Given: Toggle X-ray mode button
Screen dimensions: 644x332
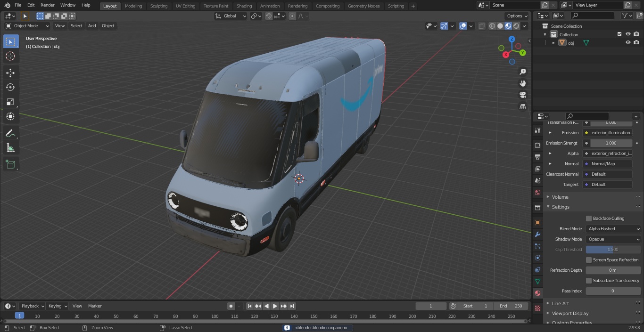Looking at the screenshot, I should [x=481, y=26].
